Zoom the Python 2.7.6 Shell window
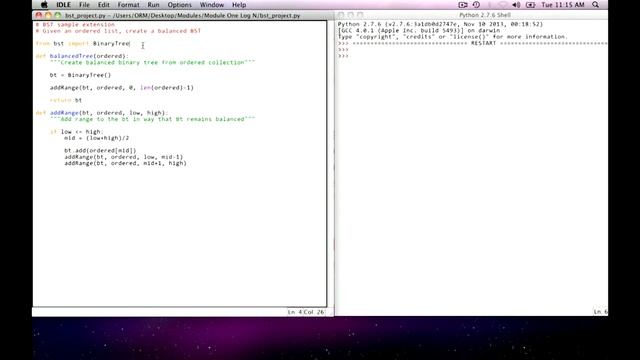The height and width of the screenshot is (360, 640). [x=360, y=15]
